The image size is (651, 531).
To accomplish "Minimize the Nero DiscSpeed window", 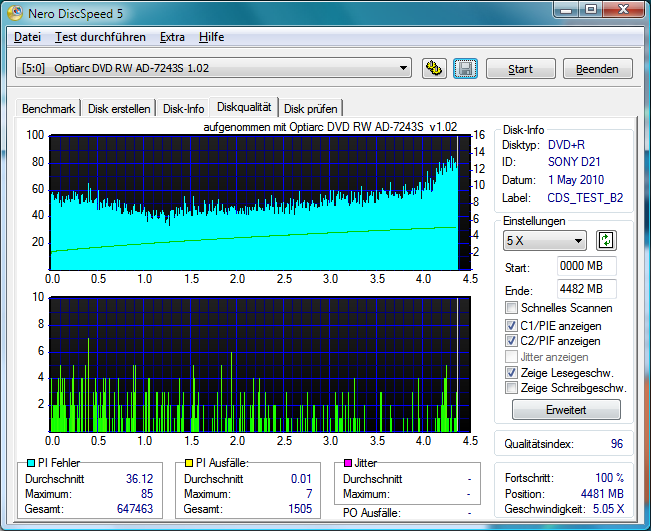I will (565, 10).
